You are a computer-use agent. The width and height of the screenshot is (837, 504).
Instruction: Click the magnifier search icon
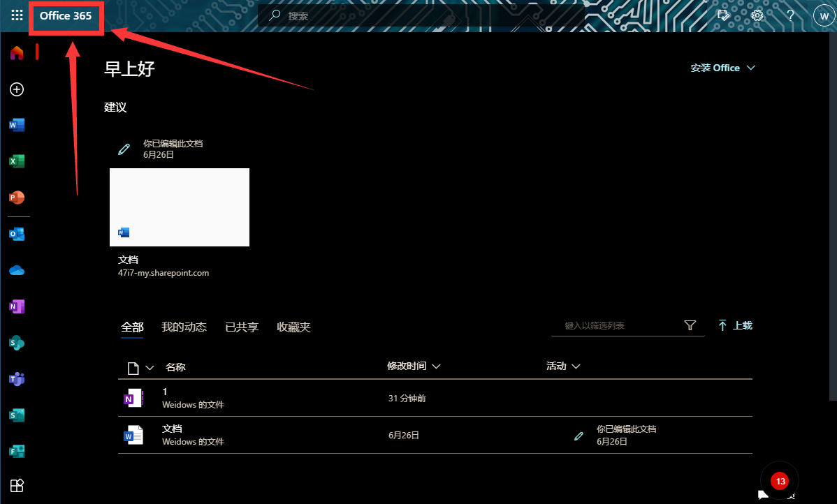(x=275, y=15)
